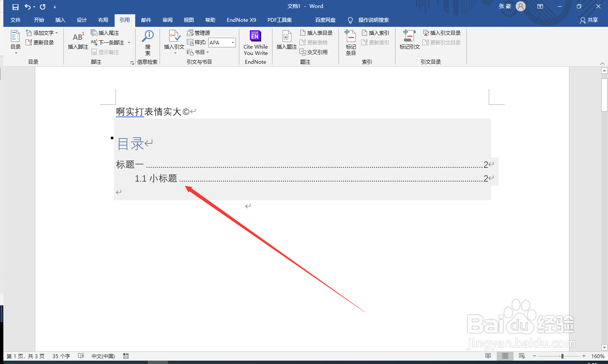
Task: Click 插入尾注 button
Action: 105,33
